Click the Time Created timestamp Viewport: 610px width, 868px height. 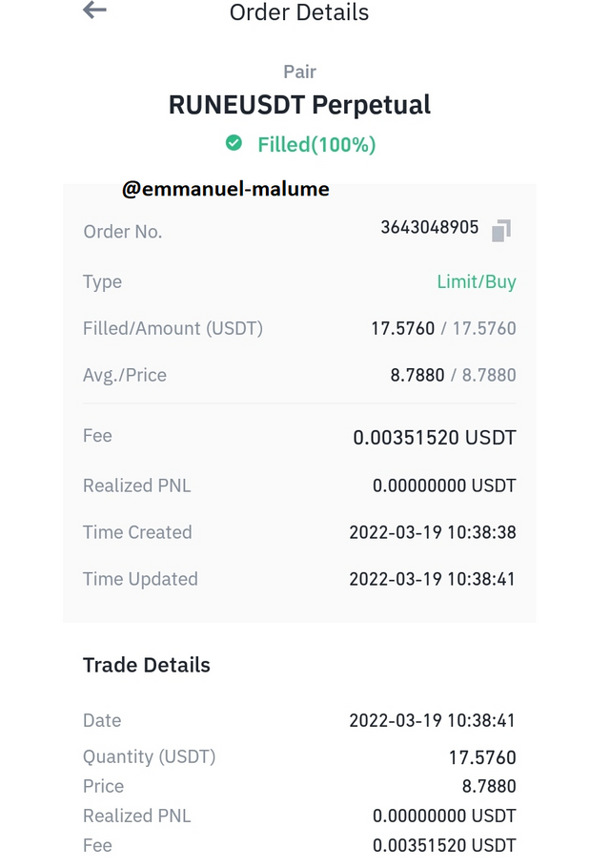433,532
